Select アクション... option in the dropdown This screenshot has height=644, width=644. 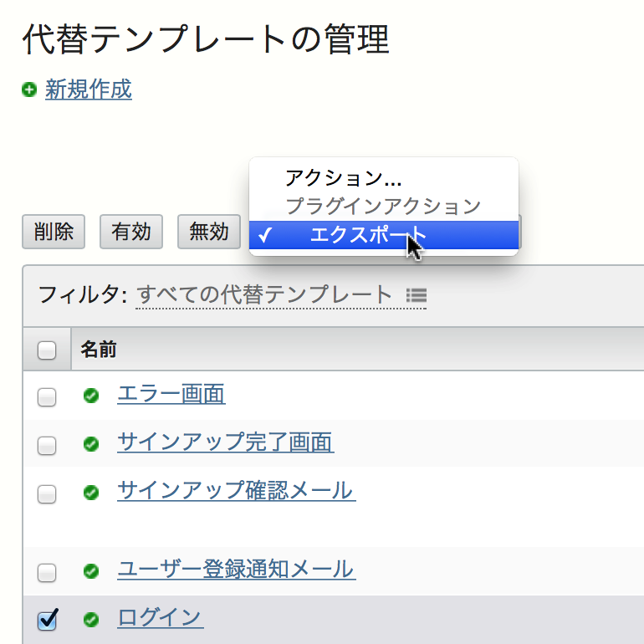(x=343, y=178)
